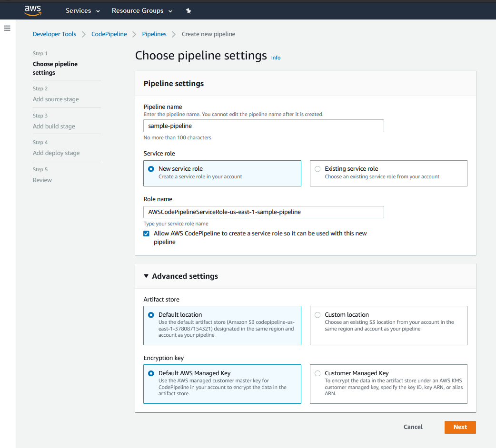The width and height of the screenshot is (496, 448).
Task: Select the New service role option
Action: pos(222,173)
